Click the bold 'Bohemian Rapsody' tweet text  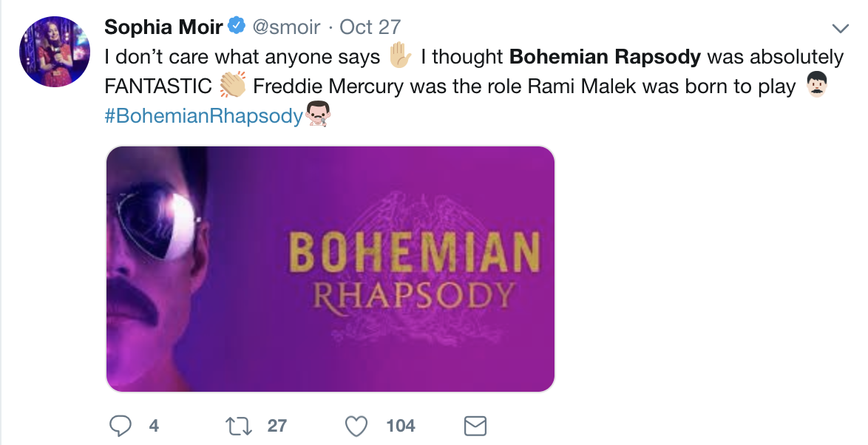[x=605, y=57]
